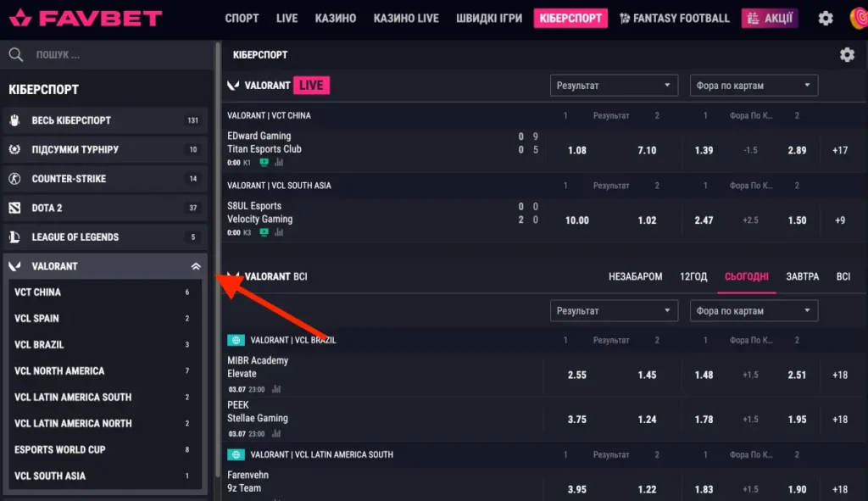Click the search magnifier icon
Screen dimensions: 868x501
[x=15, y=54]
